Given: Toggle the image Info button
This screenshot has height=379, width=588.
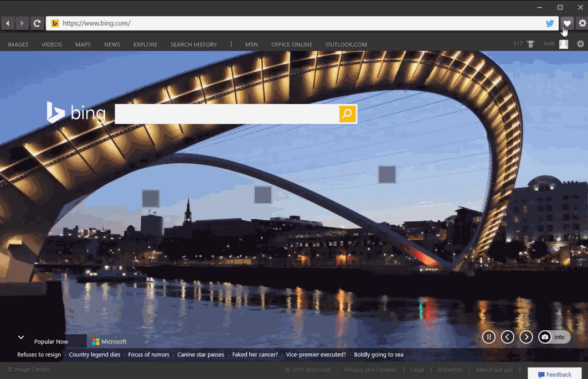Looking at the screenshot, I should pos(554,337).
